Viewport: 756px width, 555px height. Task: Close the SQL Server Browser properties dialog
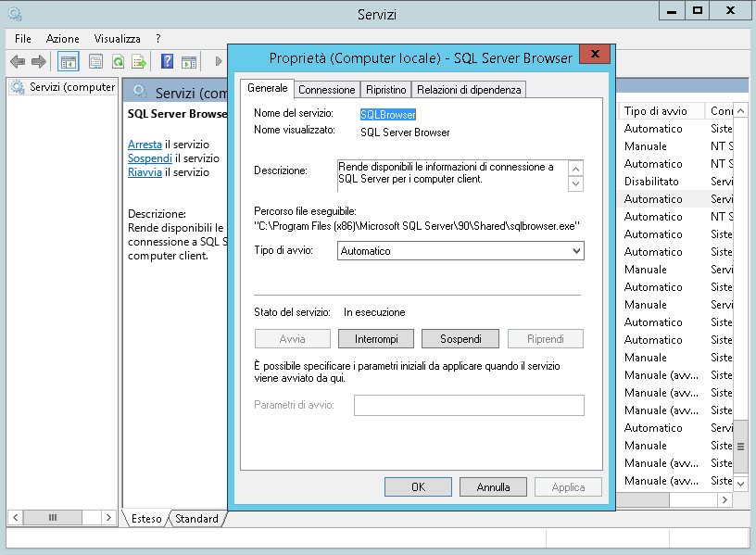[595, 54]
